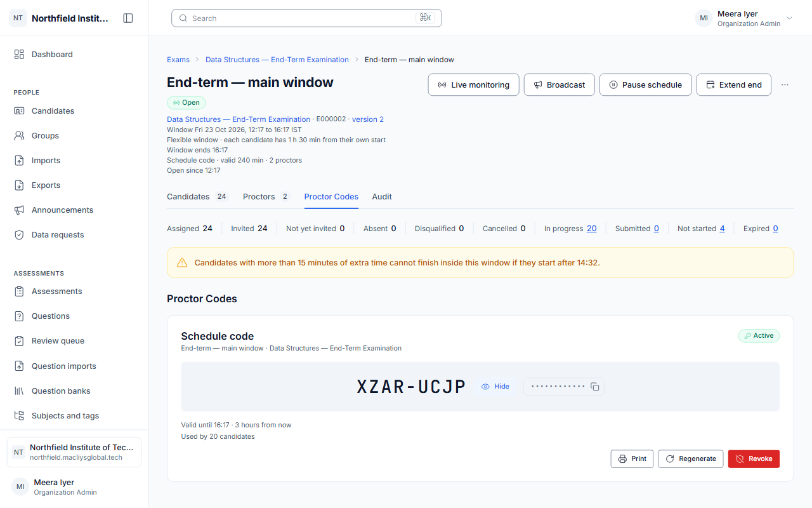Open Dashboard from the sidebar
Viewport: 812px width, 508px height.
pos(74,55)
